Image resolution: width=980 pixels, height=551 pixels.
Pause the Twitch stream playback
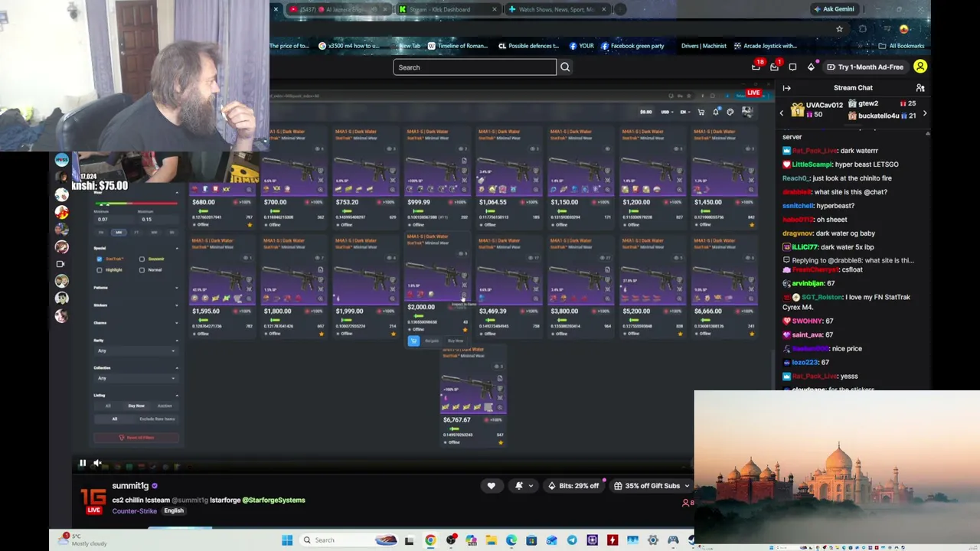[x=83, y=463]
